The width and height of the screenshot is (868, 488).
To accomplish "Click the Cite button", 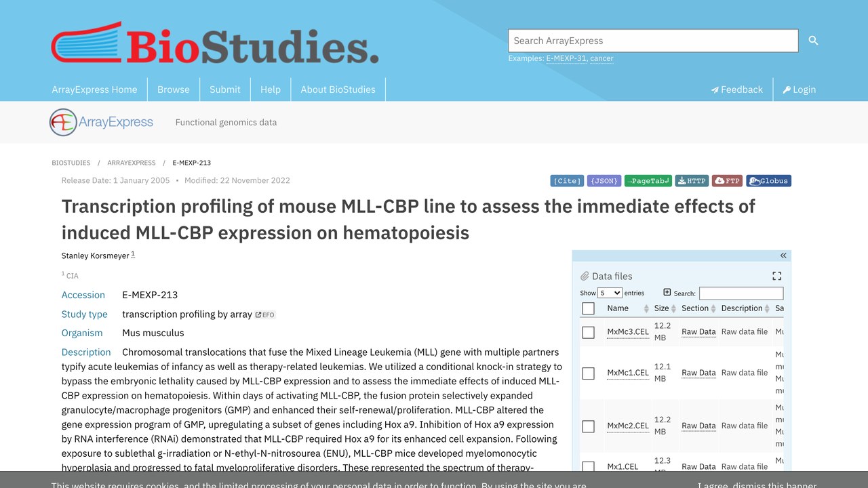I will coord(567,181).
